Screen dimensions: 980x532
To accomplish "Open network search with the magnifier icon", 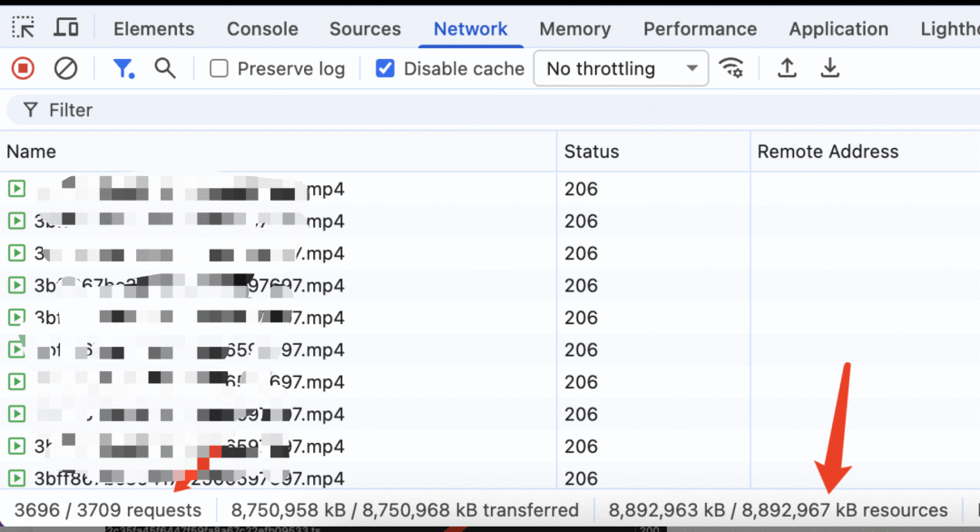I will click(x=165, y=68).
